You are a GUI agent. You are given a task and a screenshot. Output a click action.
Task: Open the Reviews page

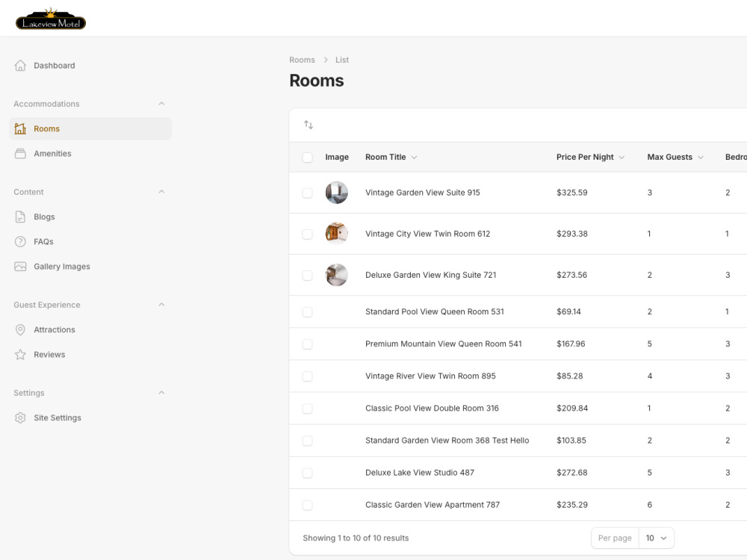click(x=90, y=354)
